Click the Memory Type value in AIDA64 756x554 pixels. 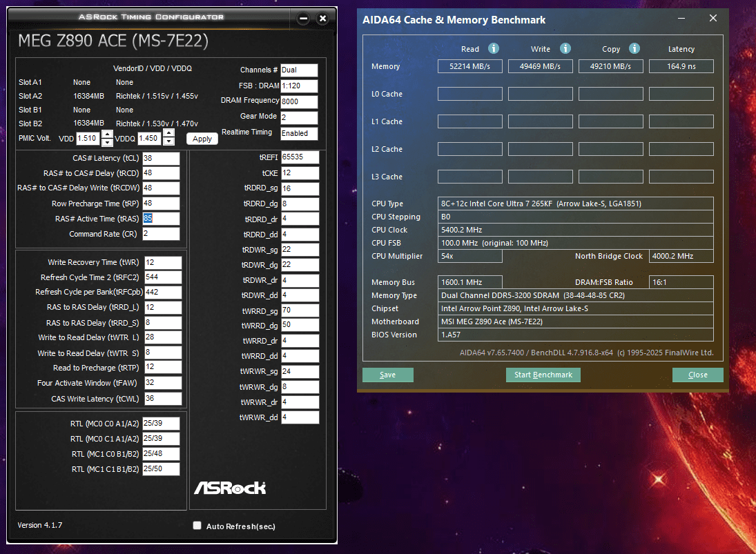[x=575, y=295]
